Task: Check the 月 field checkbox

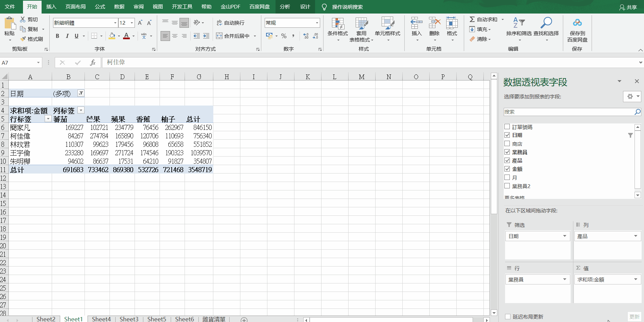Action: [507, 177]
